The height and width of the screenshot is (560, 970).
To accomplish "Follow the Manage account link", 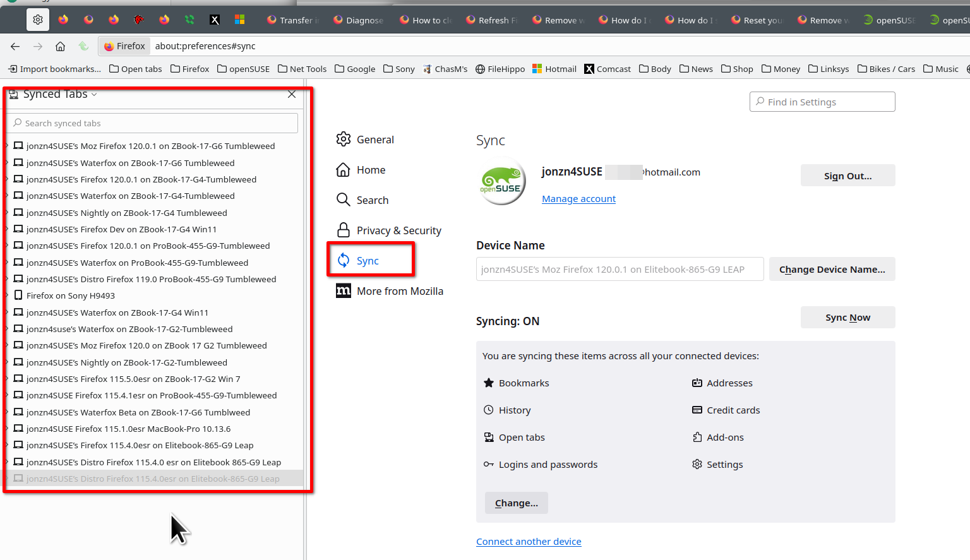I will 578,198.
